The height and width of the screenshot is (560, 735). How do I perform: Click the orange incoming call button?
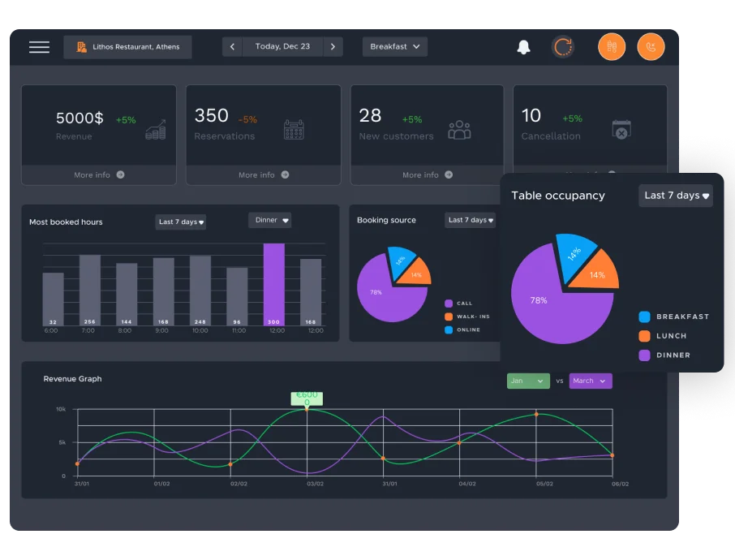(651, 47)
